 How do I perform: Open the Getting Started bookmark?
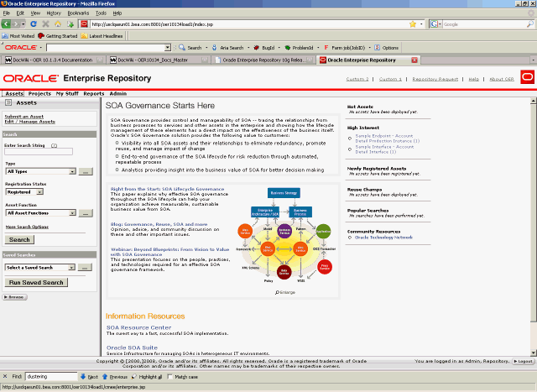(x=58, y=35)
